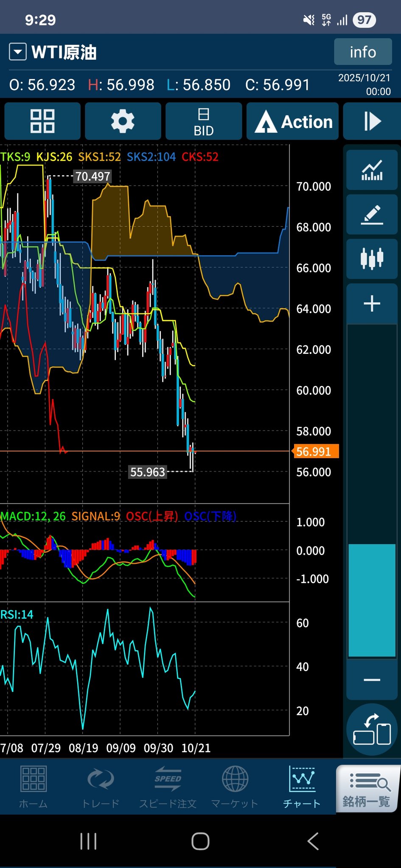Tap the low marker 55.963
401x868 pixels.
(147, 472)
